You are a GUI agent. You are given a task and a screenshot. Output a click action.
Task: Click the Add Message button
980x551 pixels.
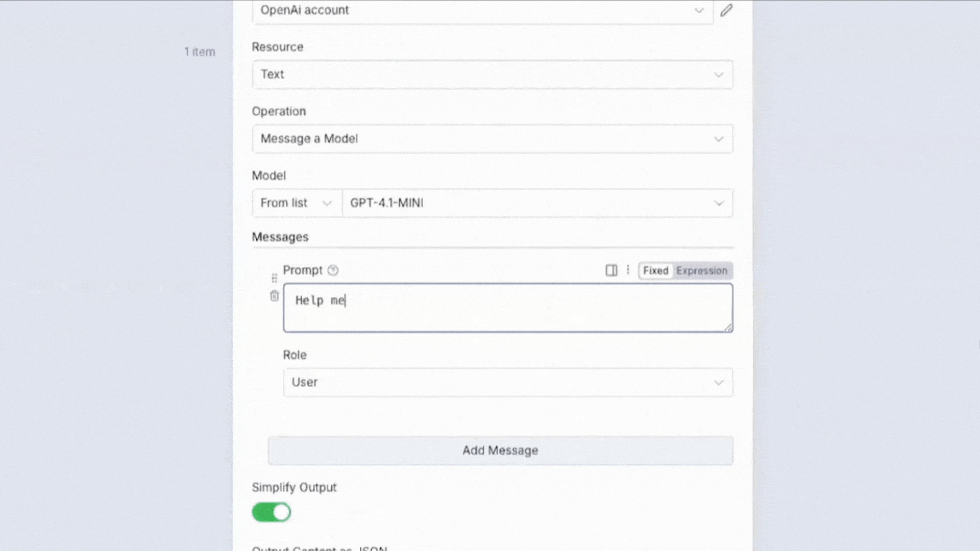[500, 450]
